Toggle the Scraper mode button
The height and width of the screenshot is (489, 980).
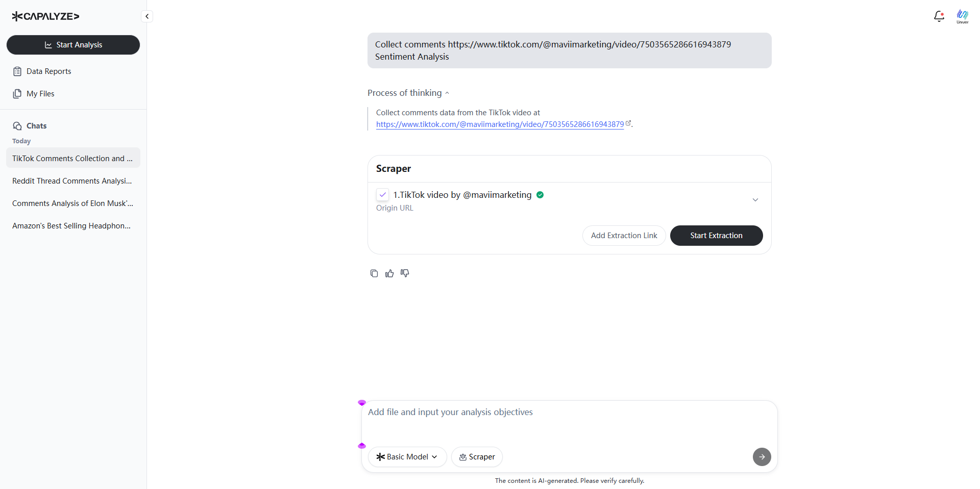477,457
